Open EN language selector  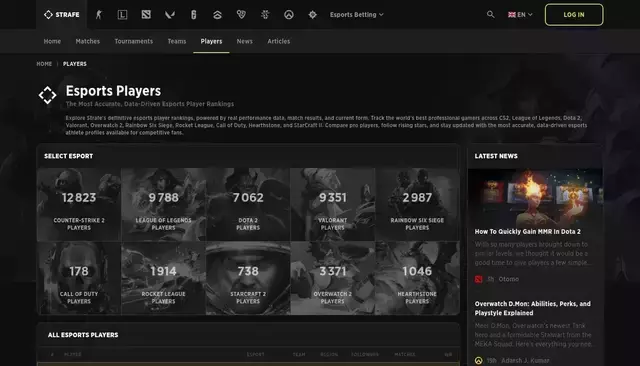(520, 15)
